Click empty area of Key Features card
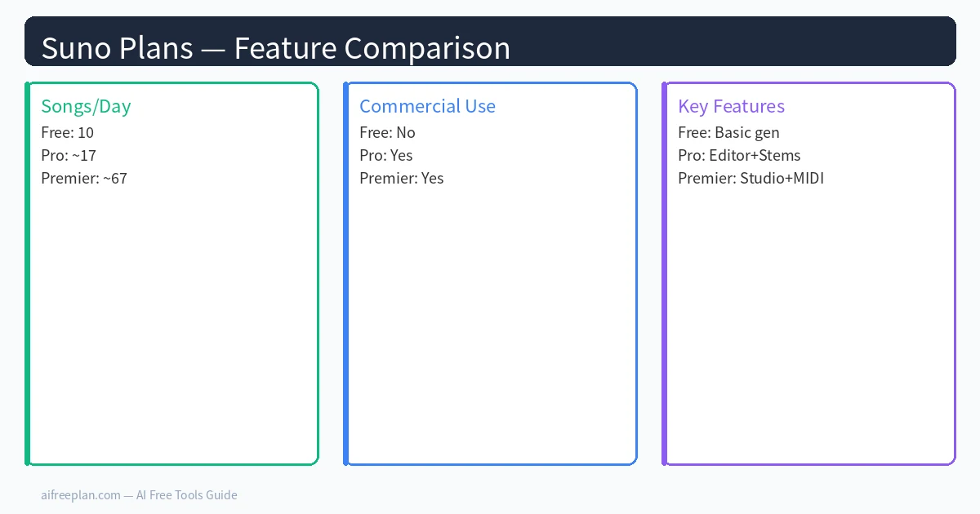The width and height of the screenshot is (980, 514). pos(808,326)
